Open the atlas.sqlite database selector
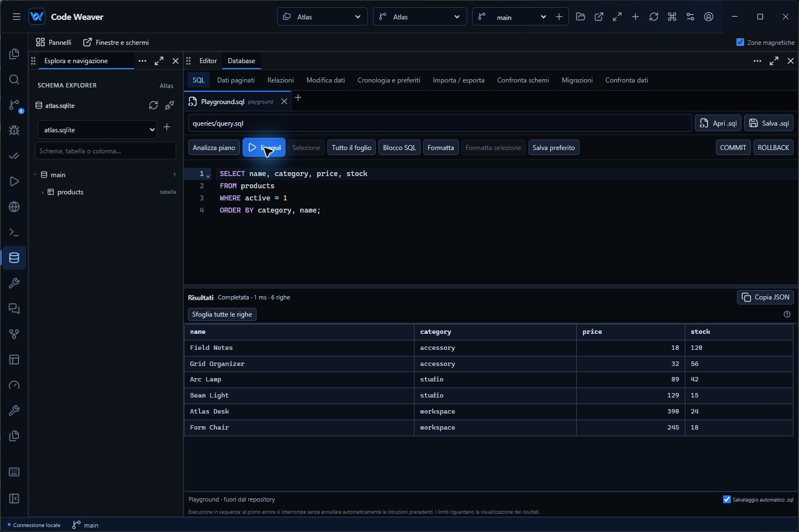Viewport: 799px width, 532px height. tap(98, 130)
